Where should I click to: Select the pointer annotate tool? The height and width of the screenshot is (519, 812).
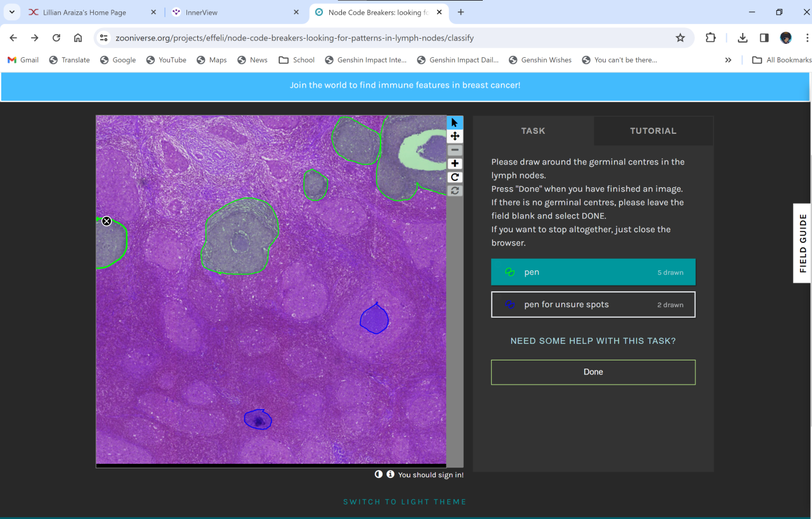pyautogui.click(x=454, y=122)
